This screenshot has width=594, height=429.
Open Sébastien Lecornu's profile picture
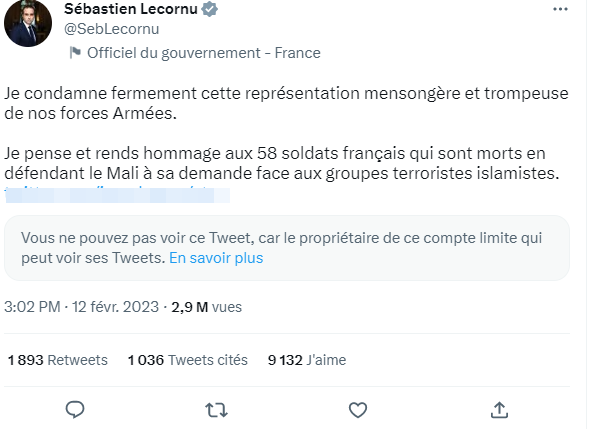[x=28, y=23]
